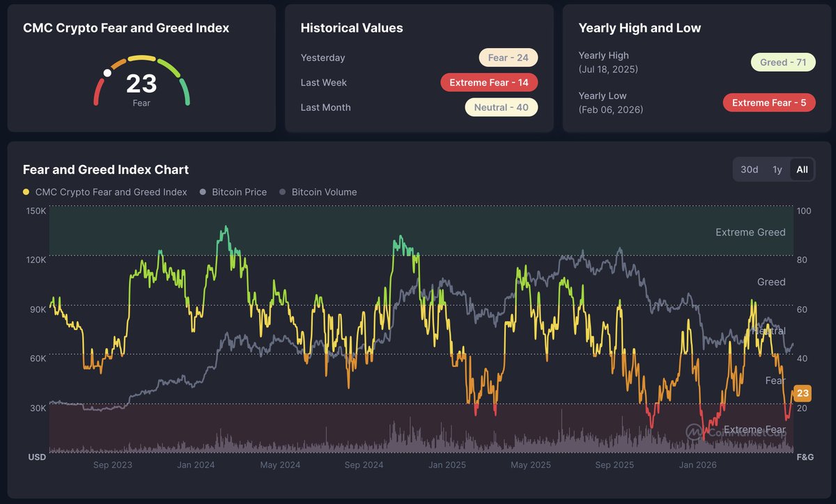Click the Sep 2025 date axis label

[614, 465]
